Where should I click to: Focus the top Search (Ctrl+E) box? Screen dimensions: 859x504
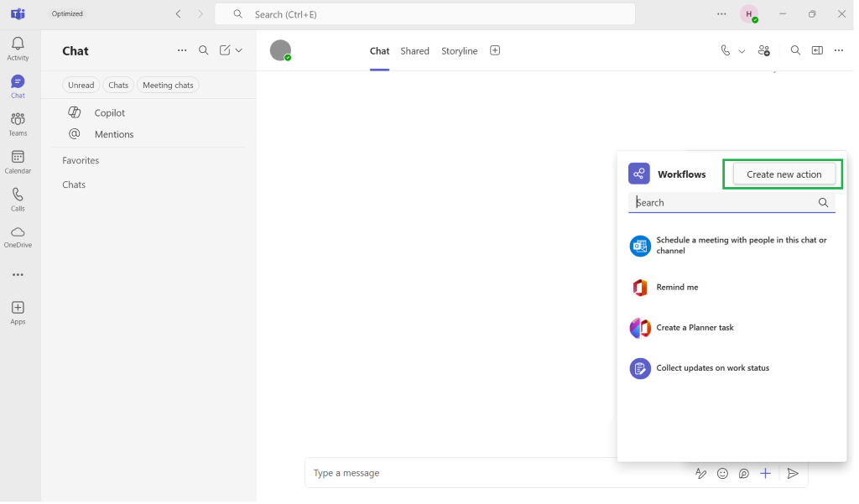(425, 14)
